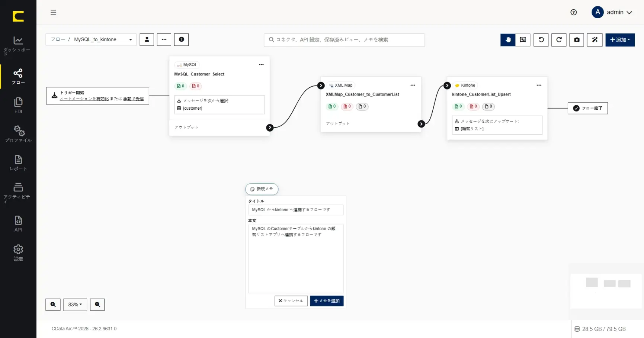Go to the フロー flows section
The height and width of the screenshot is (338, 644).
tap(18, 77)
